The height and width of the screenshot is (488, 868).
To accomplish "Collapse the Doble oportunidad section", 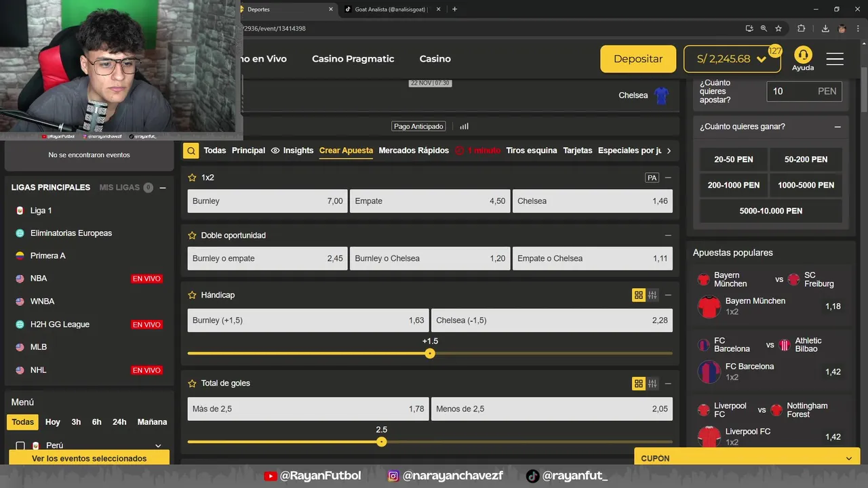I will pos(668,236).
